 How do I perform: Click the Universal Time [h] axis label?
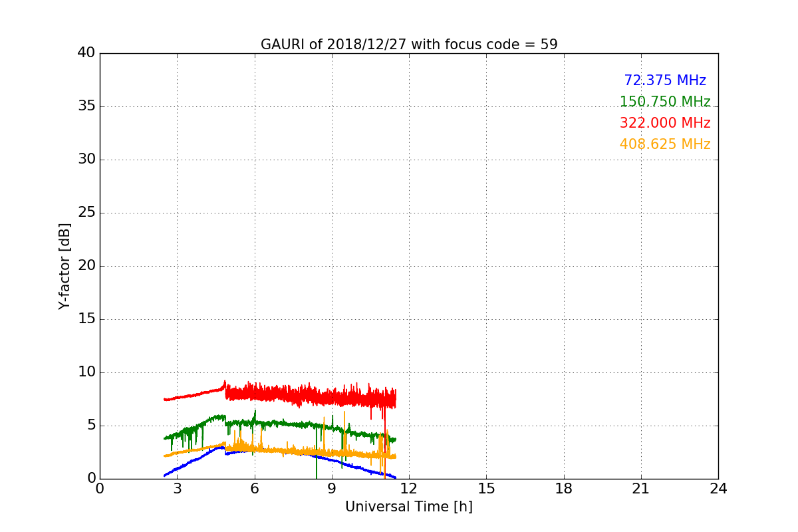point(409,507)
